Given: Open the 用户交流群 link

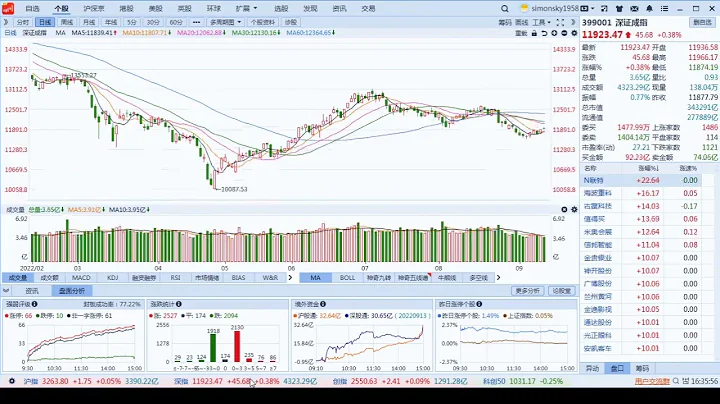Looking at the screenshot, I should pyautogui.click(x=652, y=381).
